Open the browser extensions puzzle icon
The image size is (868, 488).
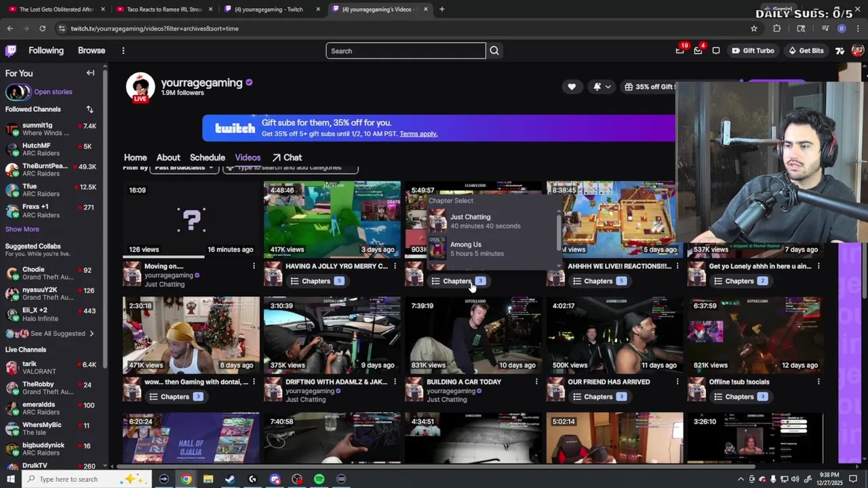[777, 28]
